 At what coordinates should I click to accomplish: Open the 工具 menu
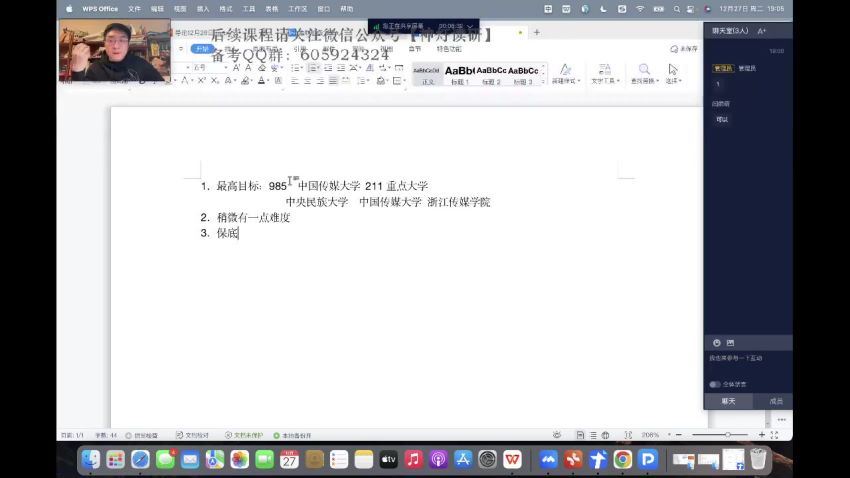(x=248, y=9)
